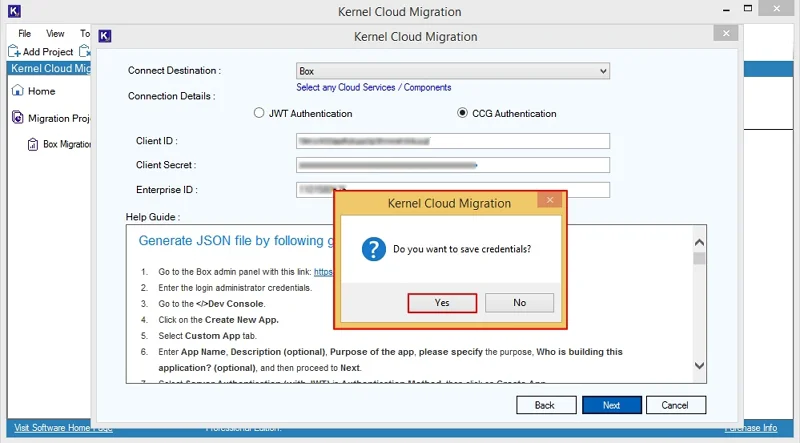The height and width of the screenshot is (443, 800).
Task: Close the connection dialog window
Action: click(726, 33)
